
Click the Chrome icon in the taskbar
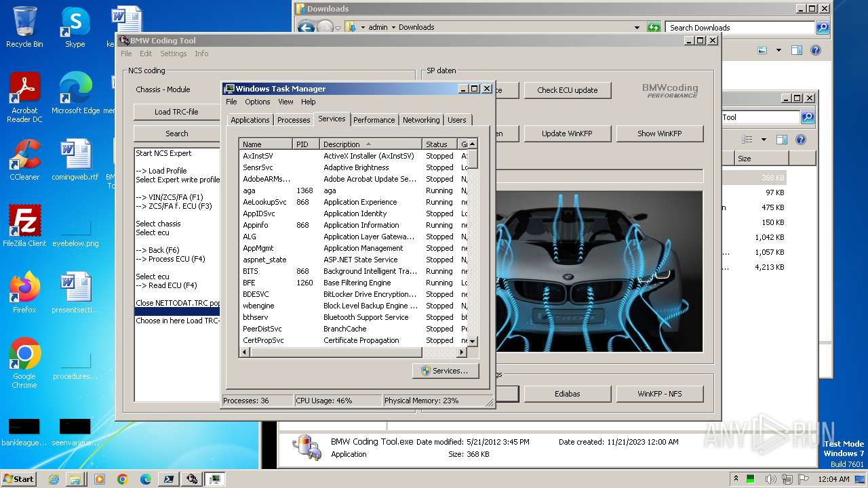pyautogui.click(x=122, y=479)
